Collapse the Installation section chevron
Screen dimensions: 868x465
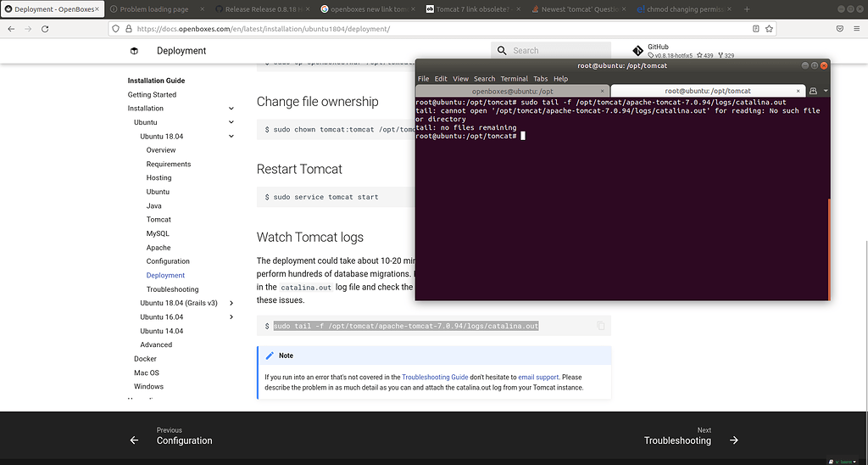click(231, 109)
